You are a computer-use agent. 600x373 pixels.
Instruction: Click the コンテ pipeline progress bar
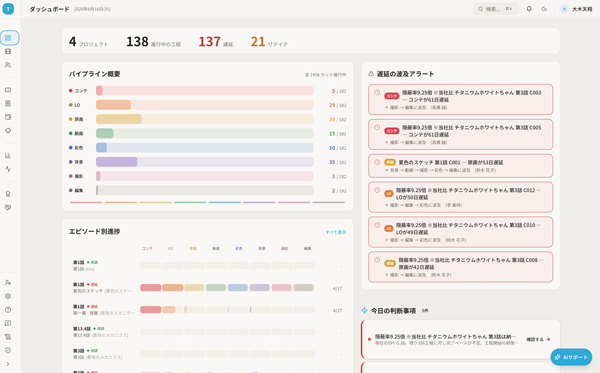click(205, 91)
